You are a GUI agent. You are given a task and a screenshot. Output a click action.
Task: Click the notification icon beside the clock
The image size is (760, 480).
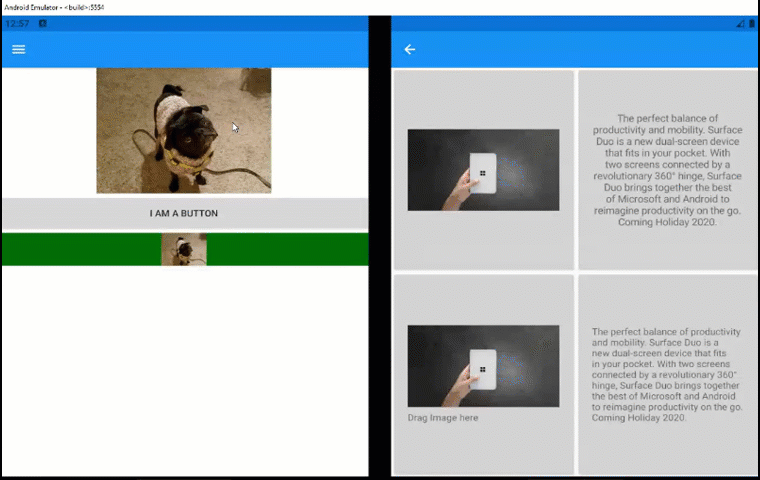(43, 23)
